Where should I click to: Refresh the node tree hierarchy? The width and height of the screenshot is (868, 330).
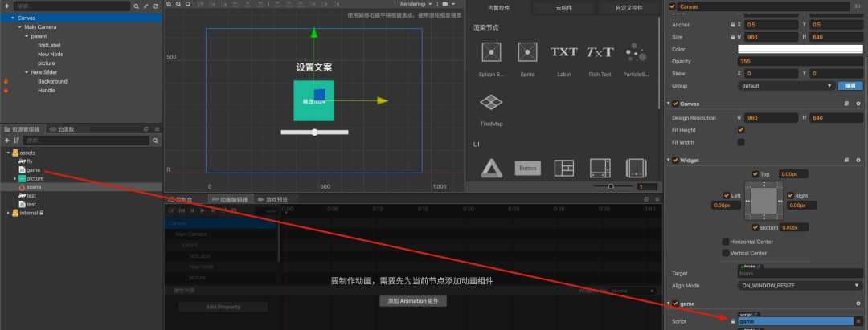pyautogui.click(x=156, y=6)
